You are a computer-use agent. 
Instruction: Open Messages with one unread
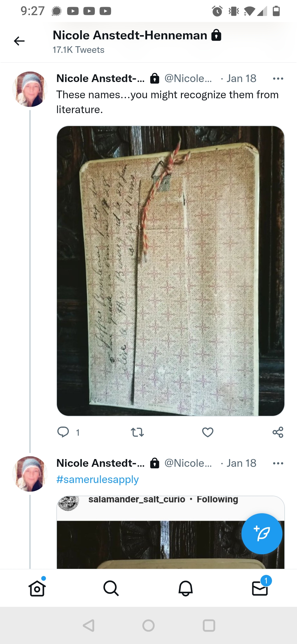[x=260, y=588]
